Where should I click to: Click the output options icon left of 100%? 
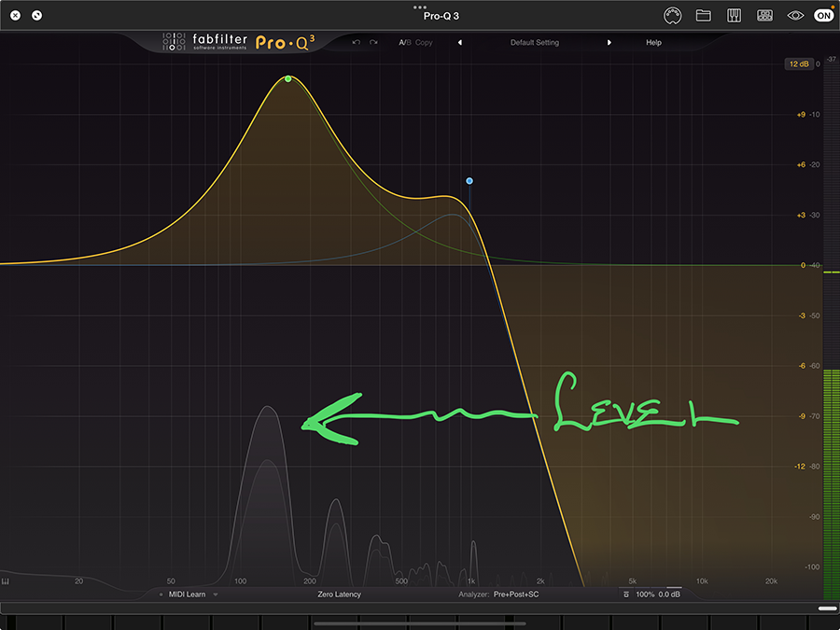pyautogui.click(x=625, y=595)
